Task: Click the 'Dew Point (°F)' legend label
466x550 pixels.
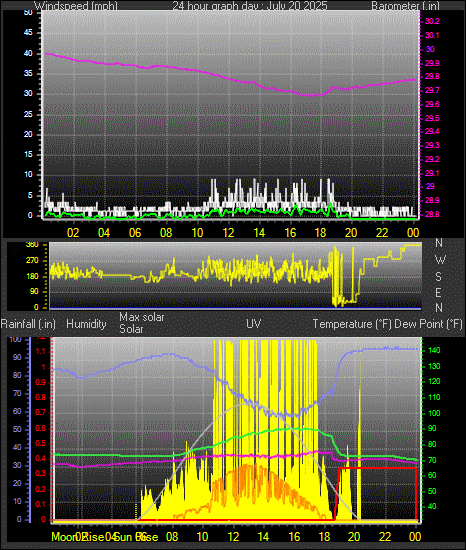Action: tap(428, 324)
